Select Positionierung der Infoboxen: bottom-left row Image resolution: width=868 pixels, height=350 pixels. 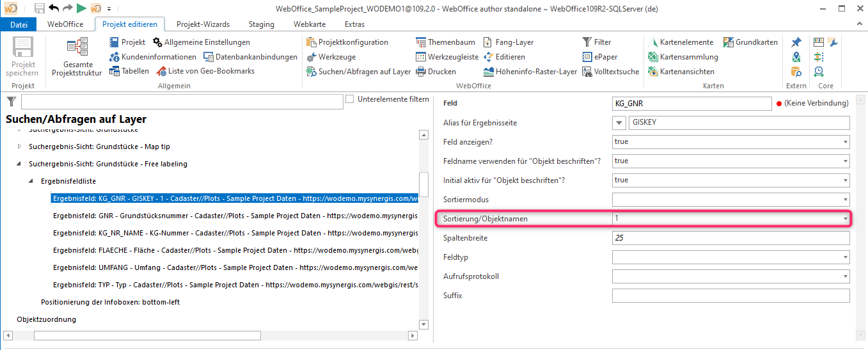pyautogui.click(x=110, y=302)
